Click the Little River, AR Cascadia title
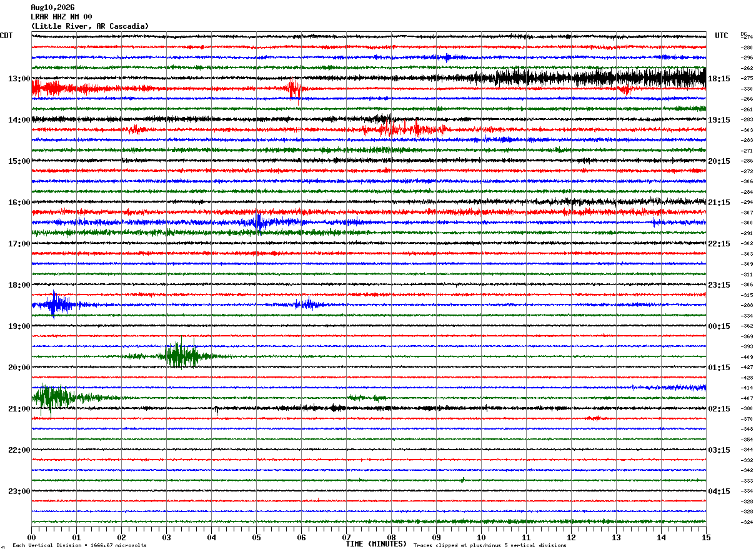The height and width of the screenshot is (554, 756). pos(90,26)
